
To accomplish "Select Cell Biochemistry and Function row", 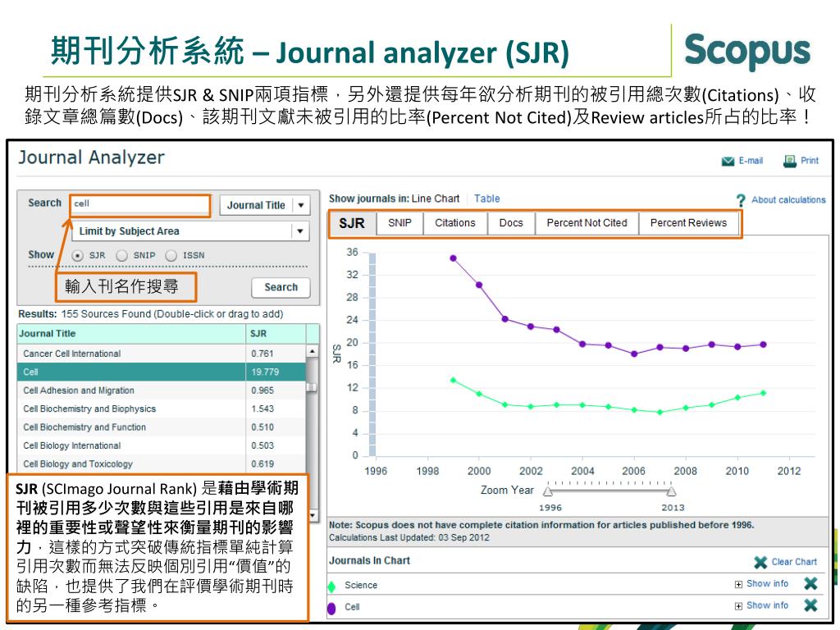I will [162, 427].
